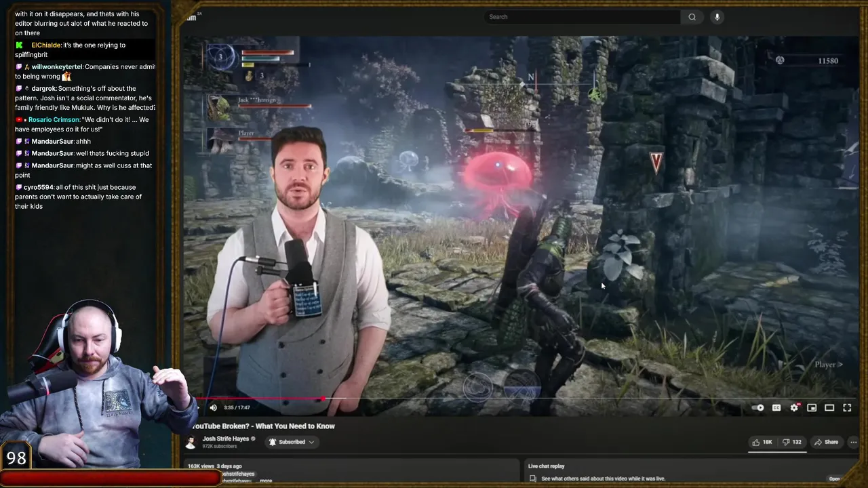This screenshot has height=488, width=868.
Task: Click the '3:35 / 17:47' time display
Action: tap(237, 407)
